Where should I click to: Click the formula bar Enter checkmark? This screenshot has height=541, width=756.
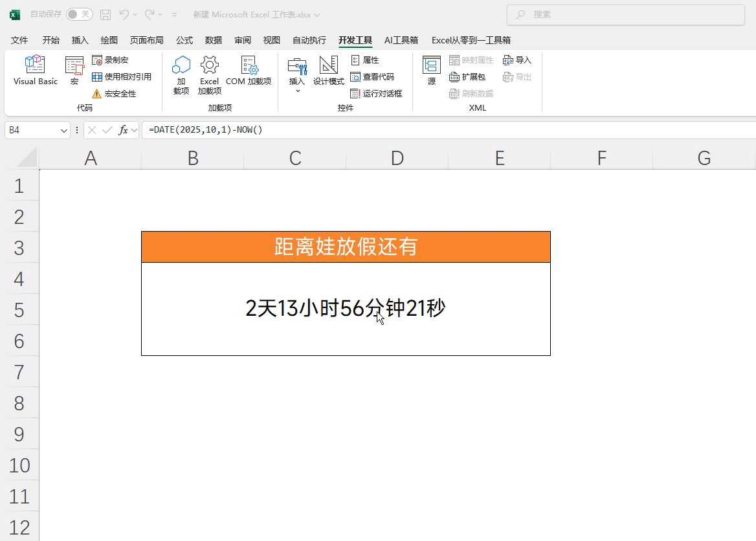pos(107,130)
